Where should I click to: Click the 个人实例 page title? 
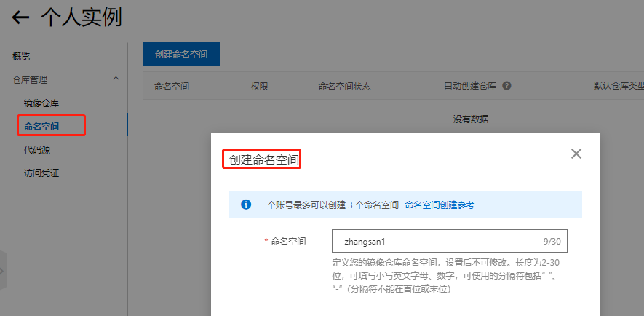(x=82, y=18)
